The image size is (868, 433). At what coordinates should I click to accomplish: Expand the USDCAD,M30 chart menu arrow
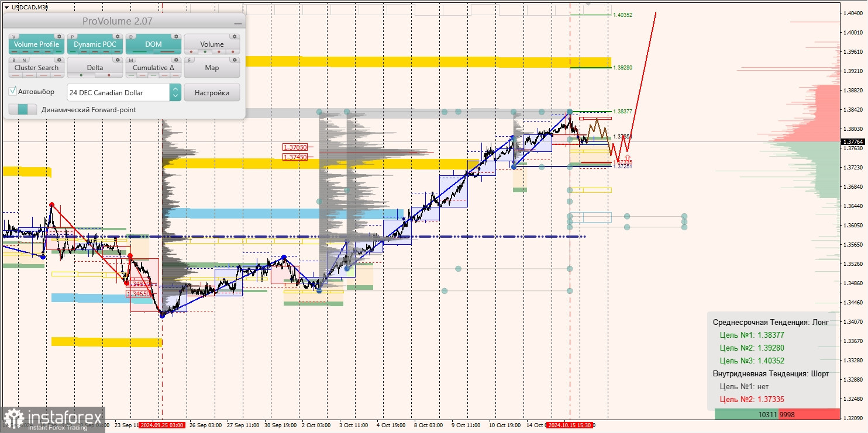pyautogui.click(x=6, y=7)
